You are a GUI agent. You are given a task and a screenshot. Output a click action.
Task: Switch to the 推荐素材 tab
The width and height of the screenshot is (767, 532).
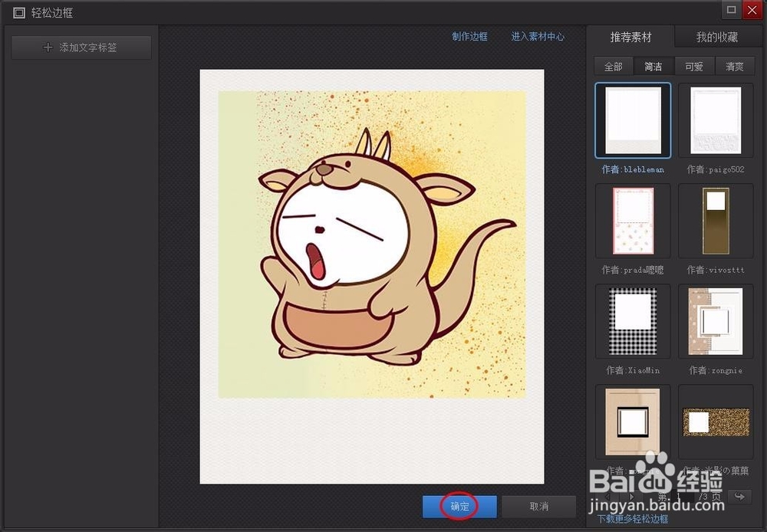[630, 37]
